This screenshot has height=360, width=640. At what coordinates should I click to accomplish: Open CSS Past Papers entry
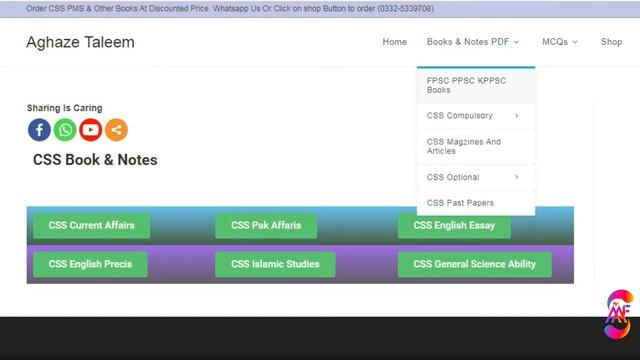(476, 203)
